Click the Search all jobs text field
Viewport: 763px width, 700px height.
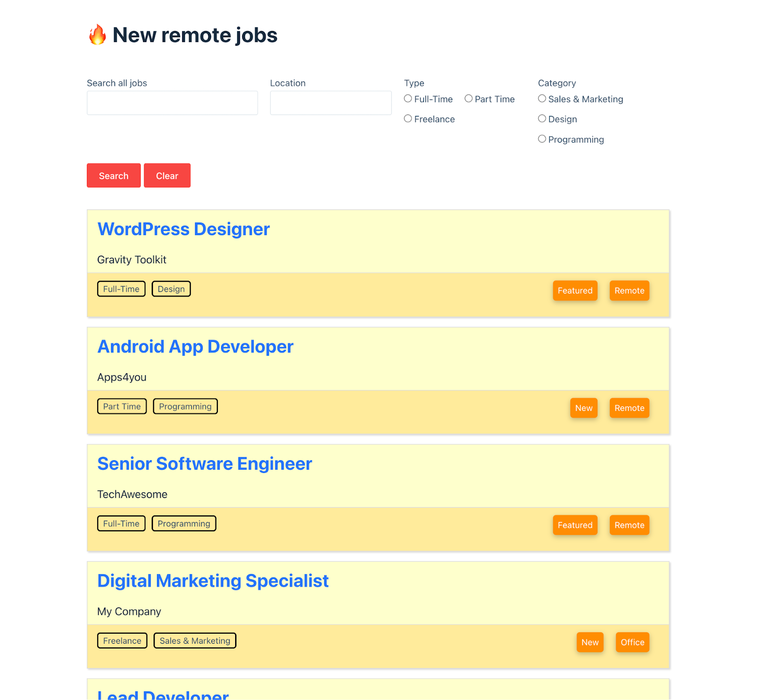(x=172, y=103)
